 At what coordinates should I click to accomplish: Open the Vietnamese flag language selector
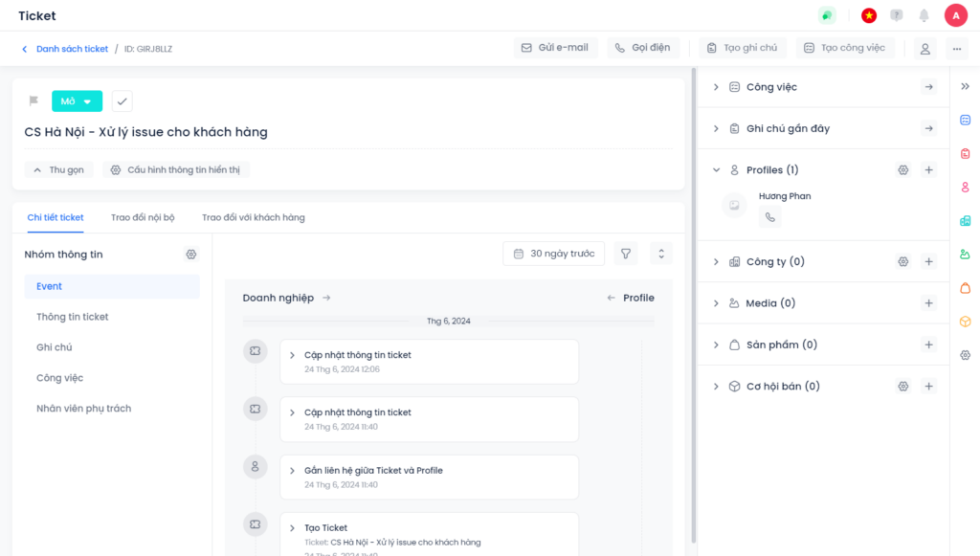click(869, 15)
